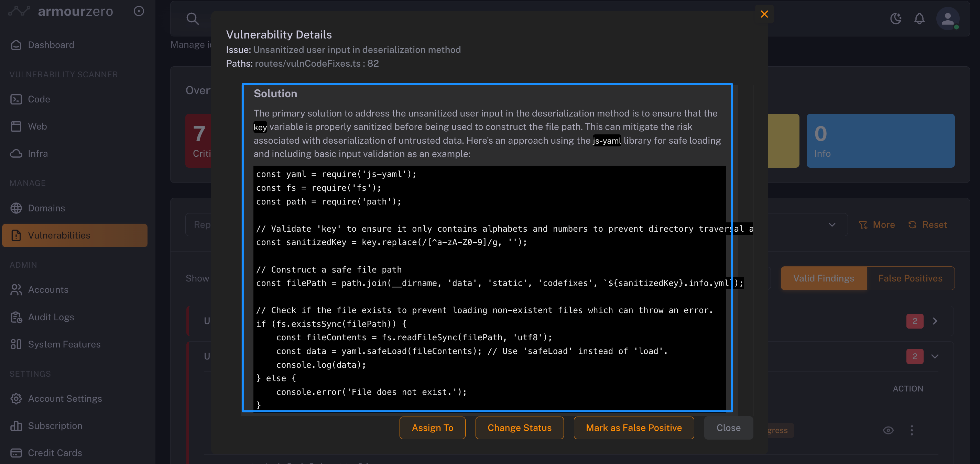This screenshot has height=464, width=980.
Task: Click the Mark as False Positive button
Action: (633, 428)
